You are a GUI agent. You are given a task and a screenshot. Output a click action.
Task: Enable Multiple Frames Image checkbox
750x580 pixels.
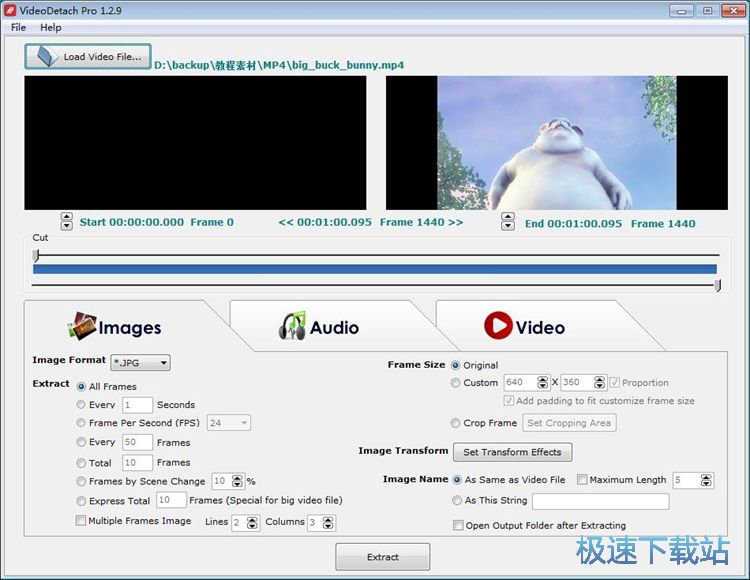(81, 520)
